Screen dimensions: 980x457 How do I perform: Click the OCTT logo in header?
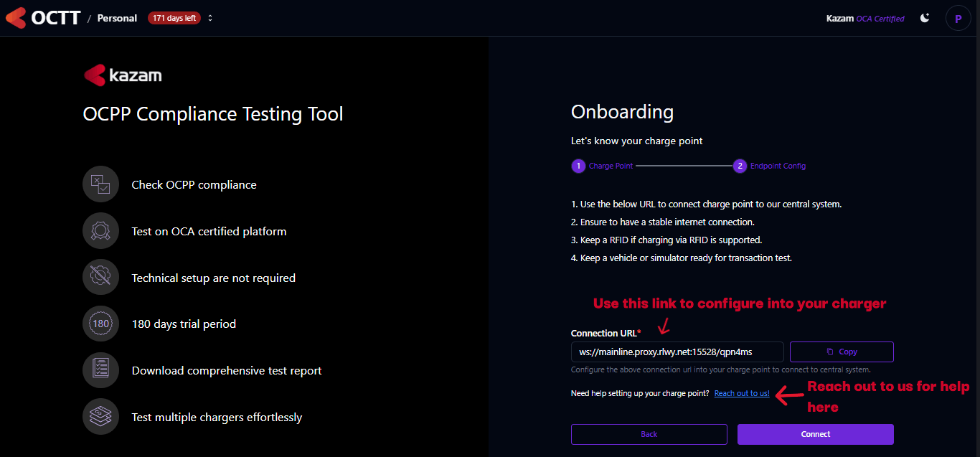click(43, 18)
